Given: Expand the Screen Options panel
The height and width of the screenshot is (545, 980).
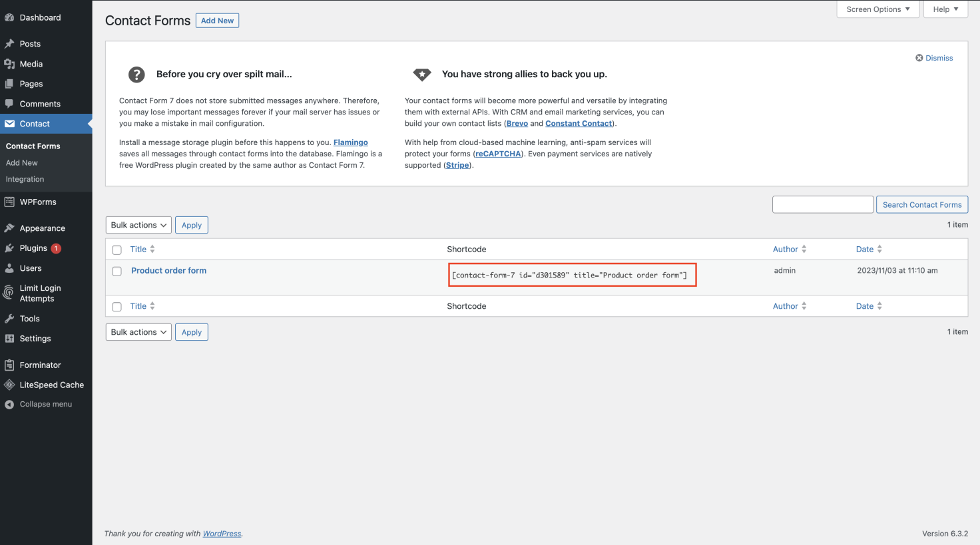Looking at the screenshot, I should pyautogui.click(x=878, y=9).
